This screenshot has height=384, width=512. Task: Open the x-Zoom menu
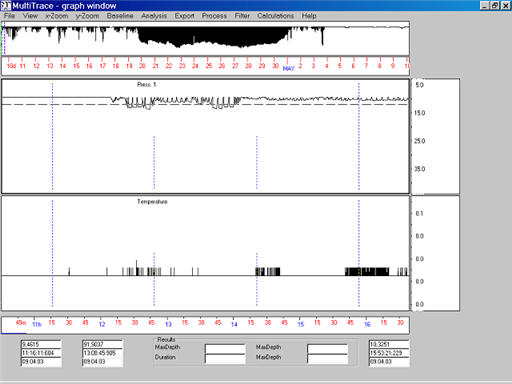[x=57, y=16]
